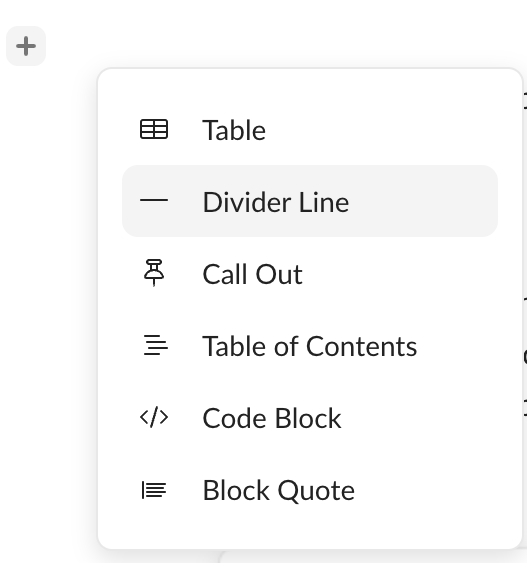Click empty space beside Table label
Viewport: 527px width, 563px height.
click(x=381, y=129)
